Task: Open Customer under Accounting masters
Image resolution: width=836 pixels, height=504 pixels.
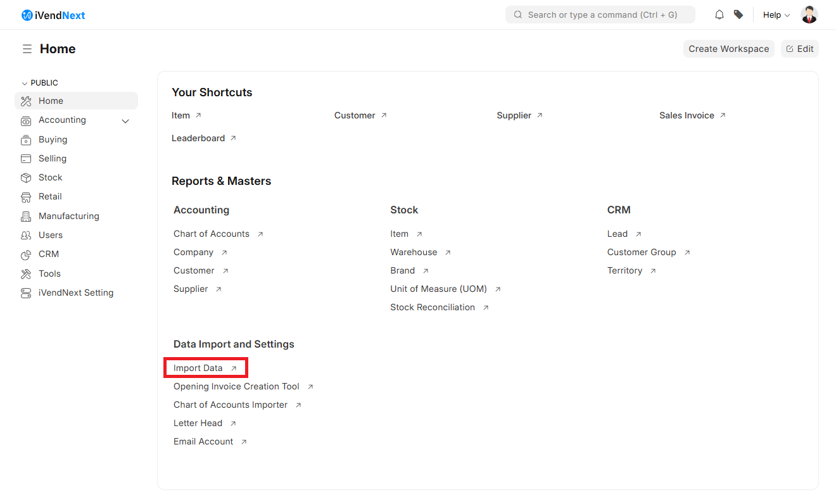Action: point(194,270)
